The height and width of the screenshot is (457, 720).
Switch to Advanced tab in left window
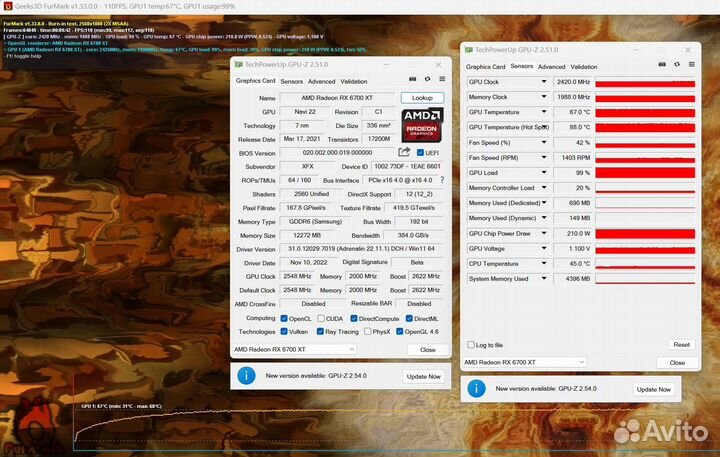pos(321,81)
